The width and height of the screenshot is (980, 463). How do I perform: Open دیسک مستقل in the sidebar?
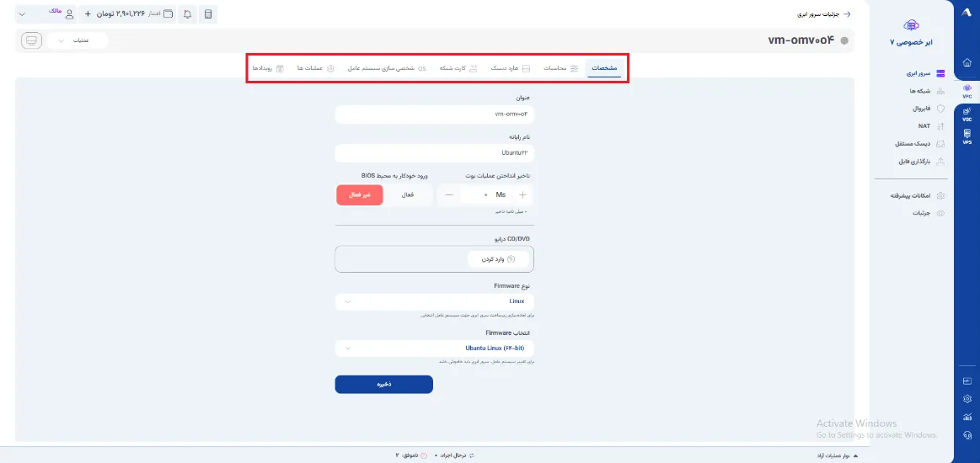pyautogui.click(x=922, y=143)
